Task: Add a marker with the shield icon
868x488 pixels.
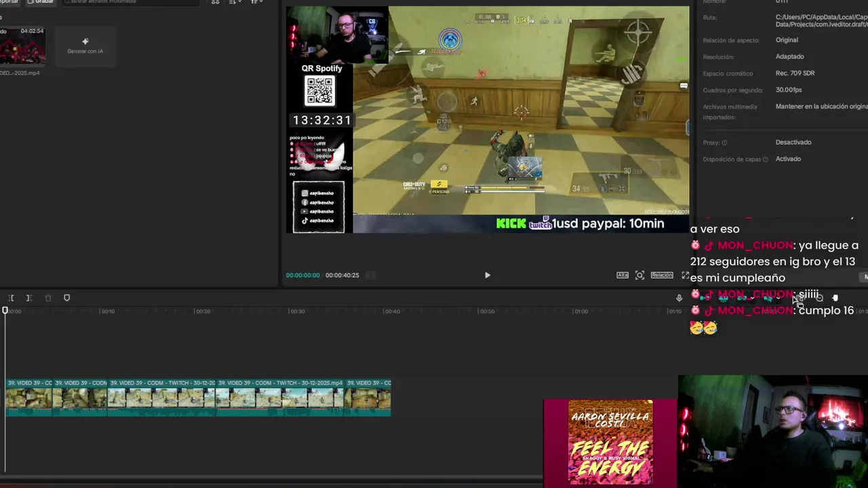Action: (x=66, y=298)
